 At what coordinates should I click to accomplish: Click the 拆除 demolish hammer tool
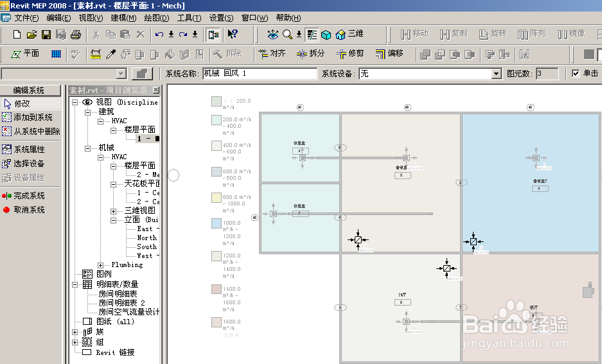[x=227, y=54]
